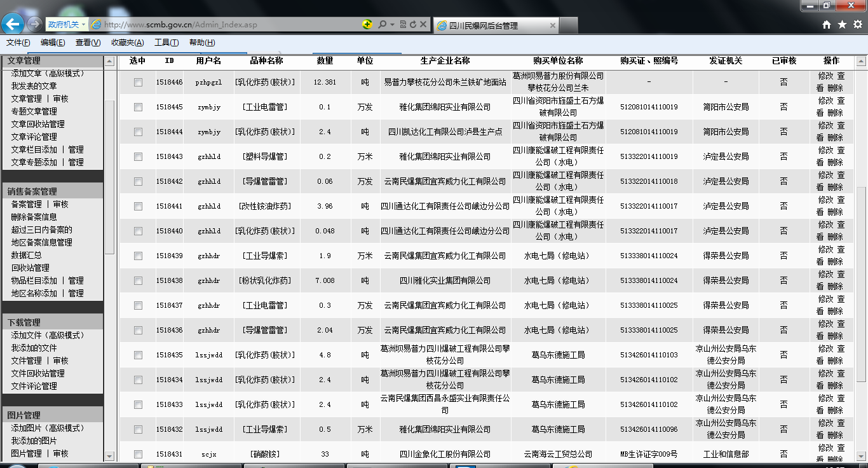Click the compatibility view icon in address bar
868x468 pixels.
click(403, 24)
